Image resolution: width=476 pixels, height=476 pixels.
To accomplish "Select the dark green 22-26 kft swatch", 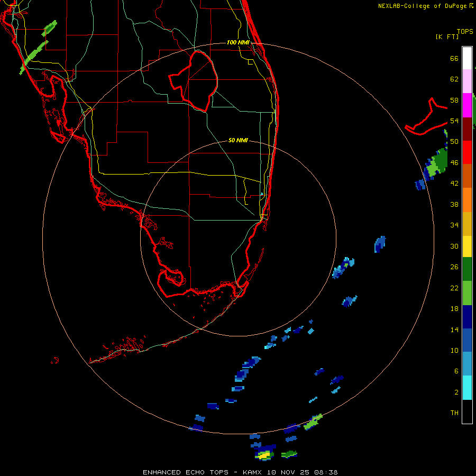I will (x=467, y=269).
